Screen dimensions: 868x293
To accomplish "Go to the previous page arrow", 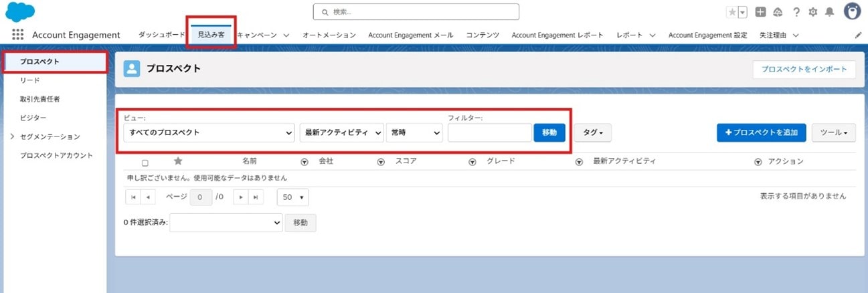I will click(x=148, y=197).
